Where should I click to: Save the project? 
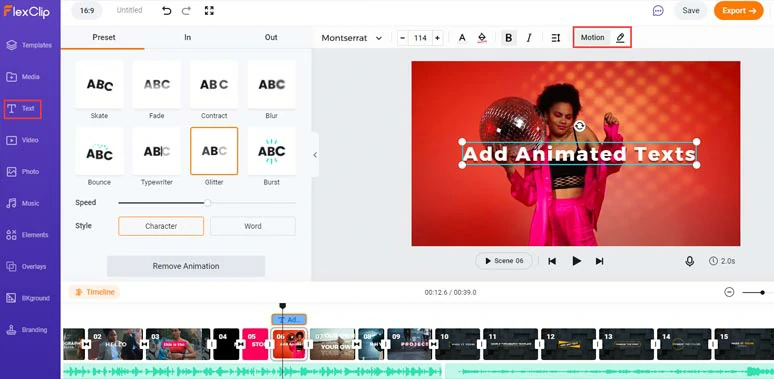coord(691,10)
